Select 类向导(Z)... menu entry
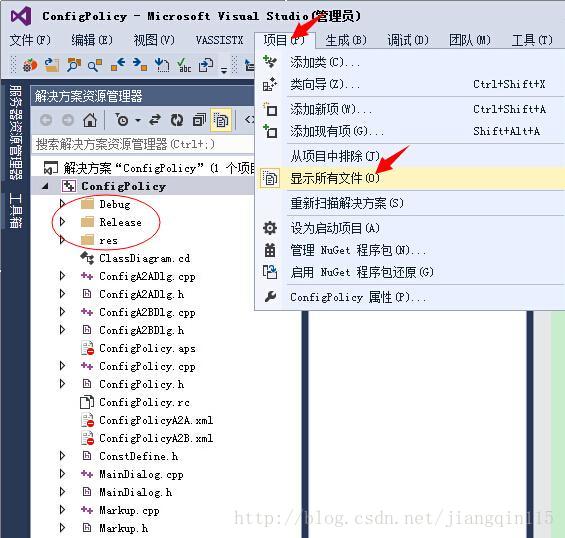The height and width of the screenshot is (538, 565). (409, 85)
